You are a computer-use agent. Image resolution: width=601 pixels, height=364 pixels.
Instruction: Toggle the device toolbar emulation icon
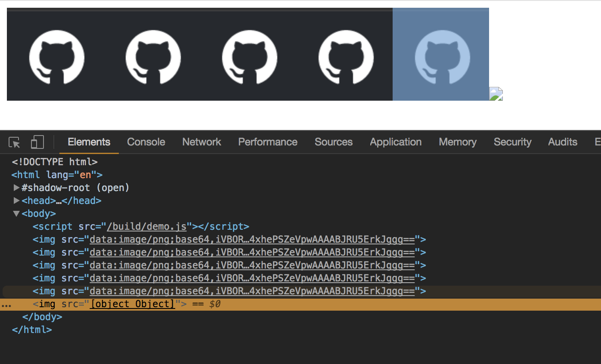pos(37,142)
